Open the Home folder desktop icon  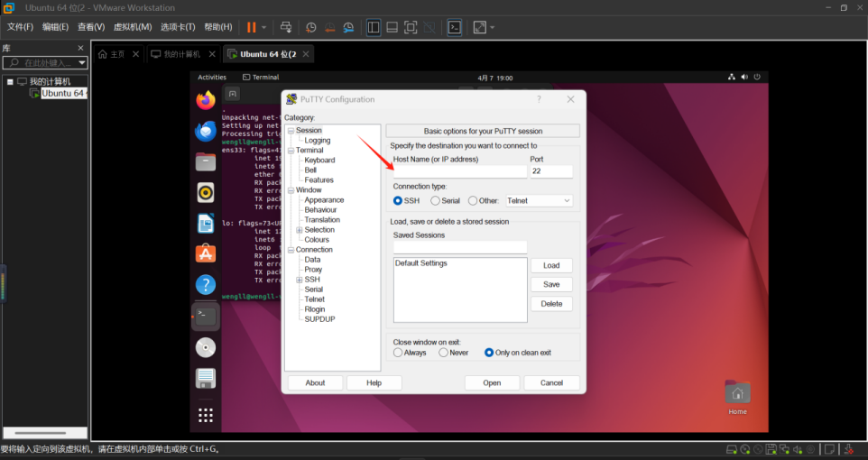[737, 398]
